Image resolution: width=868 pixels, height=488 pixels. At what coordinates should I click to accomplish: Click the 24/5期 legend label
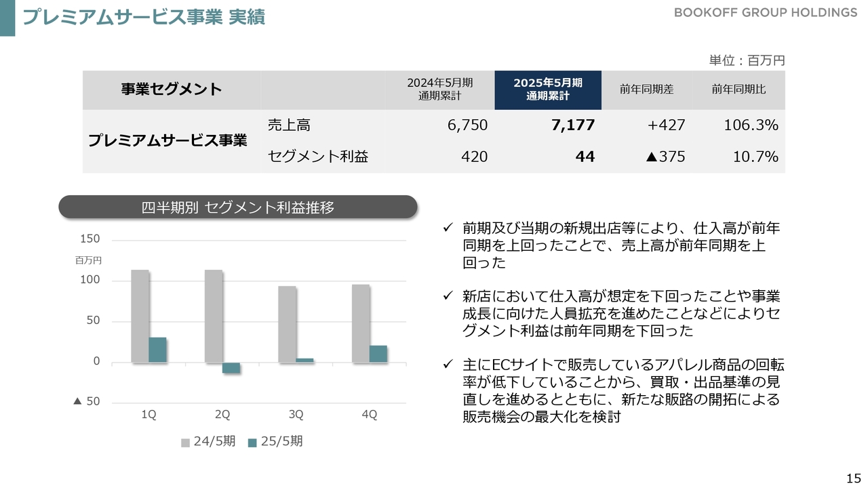pyautogui.click(x=215, y=442)
